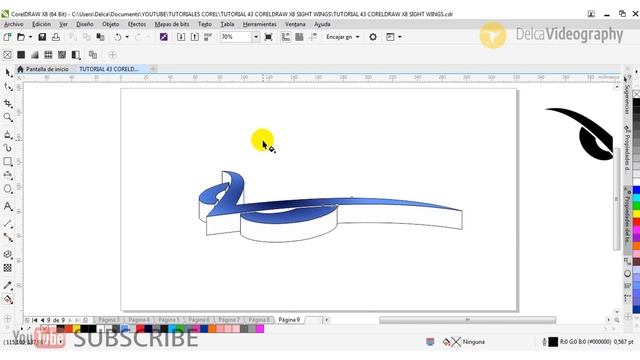Screen dimensions: 640x360
Task: Select the Freehand drawing tool
Action: point(8,134)
